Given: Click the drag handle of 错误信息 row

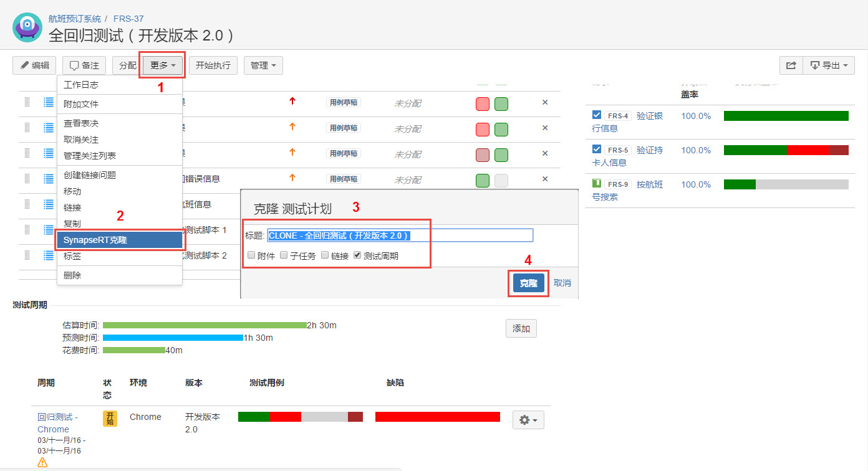Looking at the screenshot, I should pyautogui.click(x=27, y=179).
